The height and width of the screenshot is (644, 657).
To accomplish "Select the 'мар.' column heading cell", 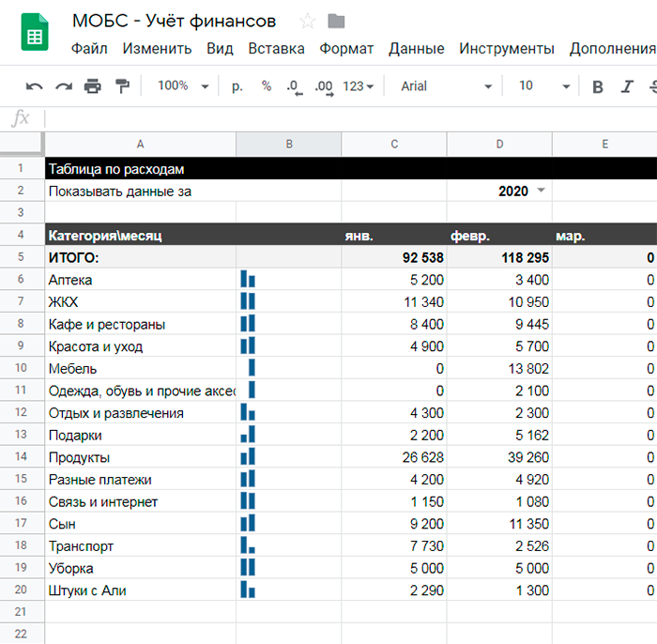I will point(604,236).
